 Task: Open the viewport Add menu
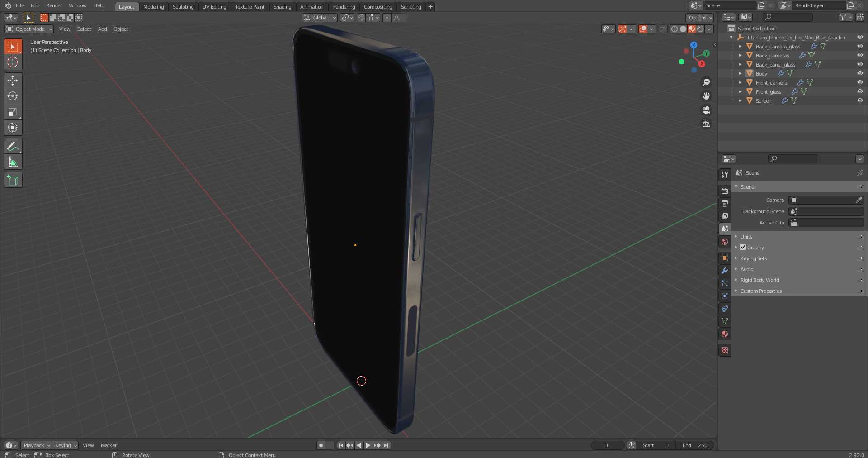coord(103,29)
